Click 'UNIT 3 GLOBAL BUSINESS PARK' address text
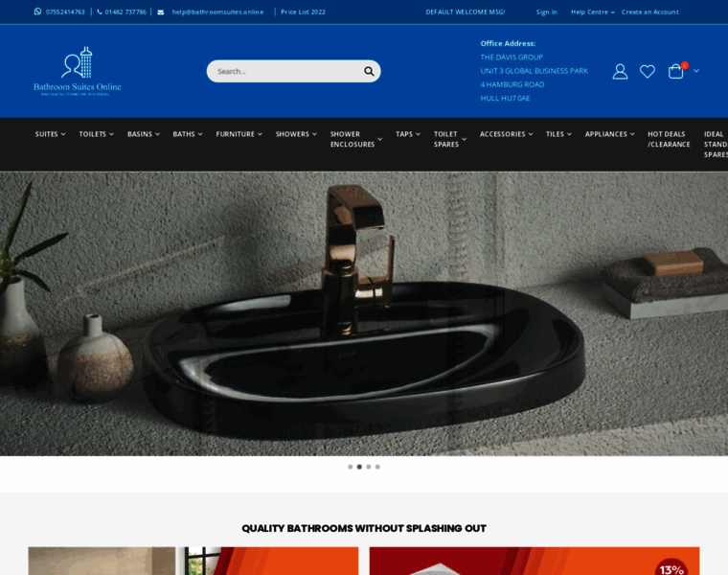This screenshot has height=575, width=728. [534, 71]
